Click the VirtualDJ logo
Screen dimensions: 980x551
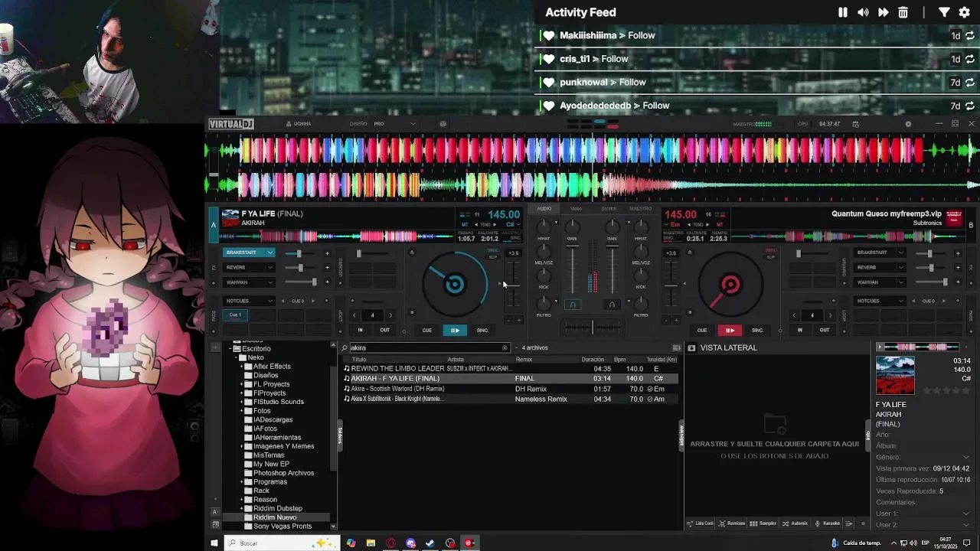[x=230, y=124]
